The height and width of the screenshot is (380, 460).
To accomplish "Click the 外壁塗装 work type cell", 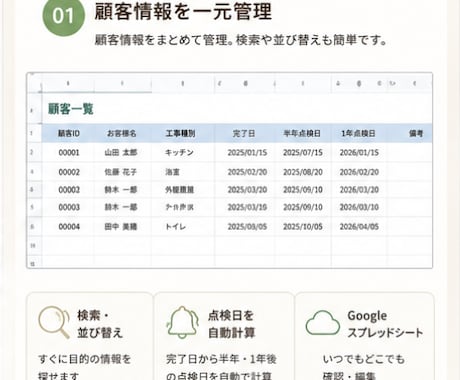I will coord(179,190).
